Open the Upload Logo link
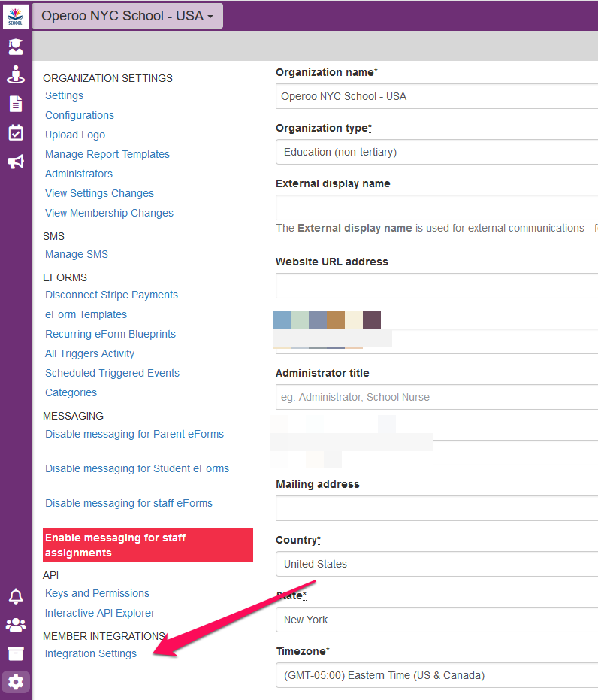This screenshot has height=700, width=598. click(75, 135)
